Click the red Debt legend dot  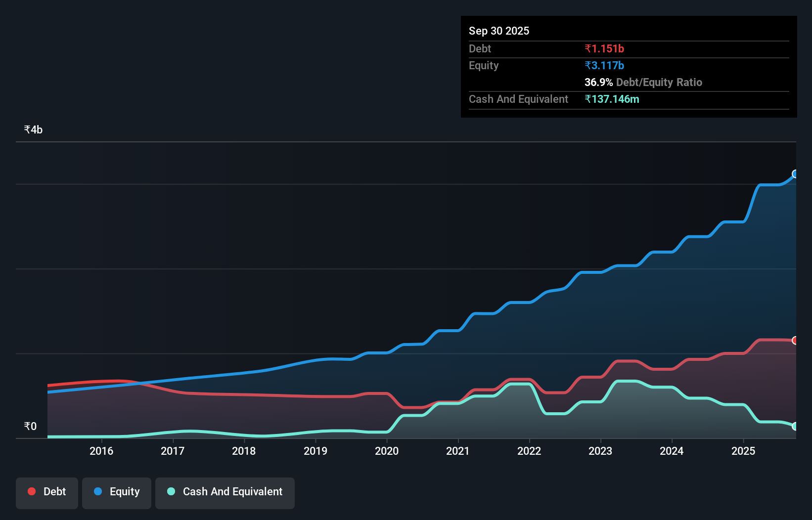[31, 491]
